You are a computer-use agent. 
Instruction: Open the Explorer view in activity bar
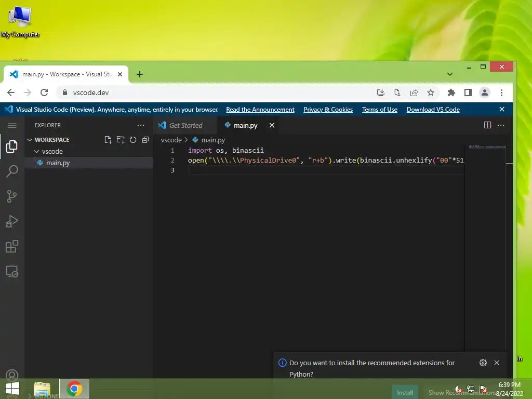(12, 146)
